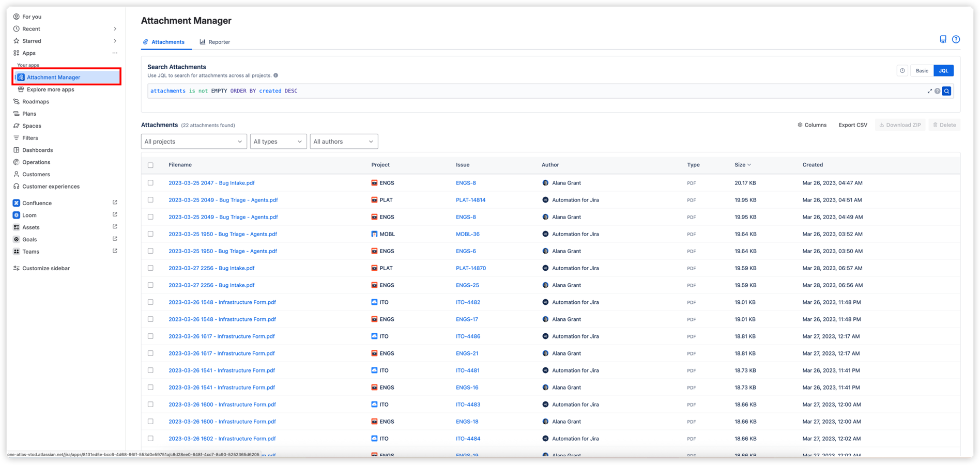The height and width of the screenshot is (465, 980).
Task: Sort by the Created column header
Action: (813, 165)
